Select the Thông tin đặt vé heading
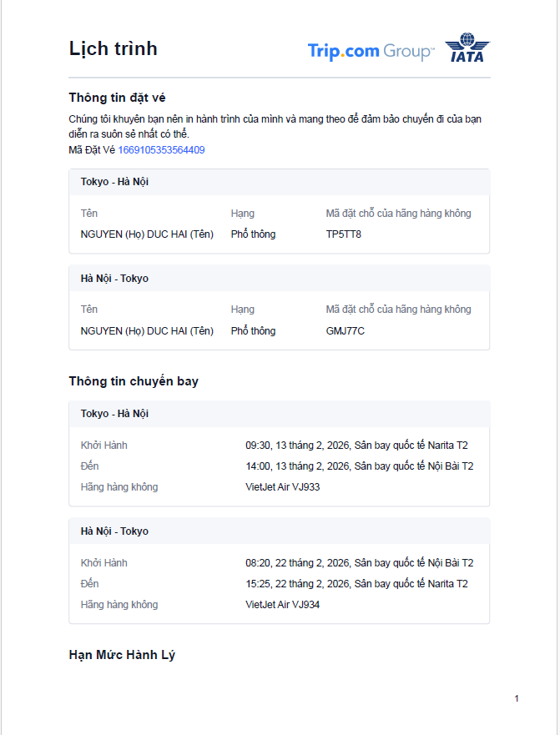This screenshot has height=735, width=560. [x=123, y=98]
